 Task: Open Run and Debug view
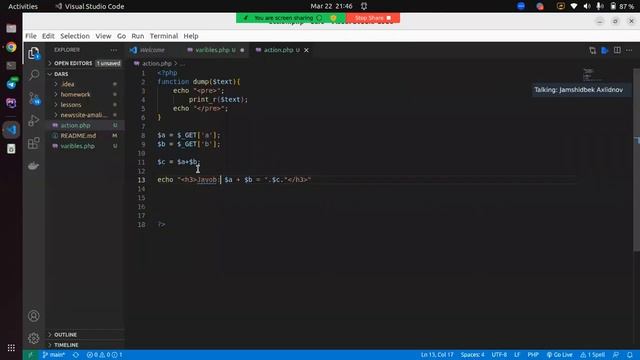[x=33, y=120]
